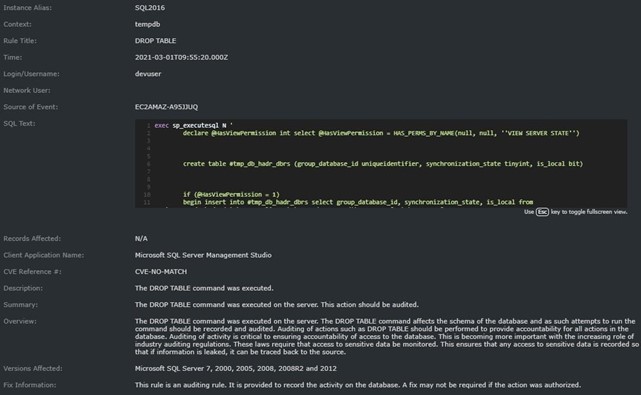Select the tempdb context value
Image resolution: width=641 pixels, height=395 pixels.
(x=147, y=24)
